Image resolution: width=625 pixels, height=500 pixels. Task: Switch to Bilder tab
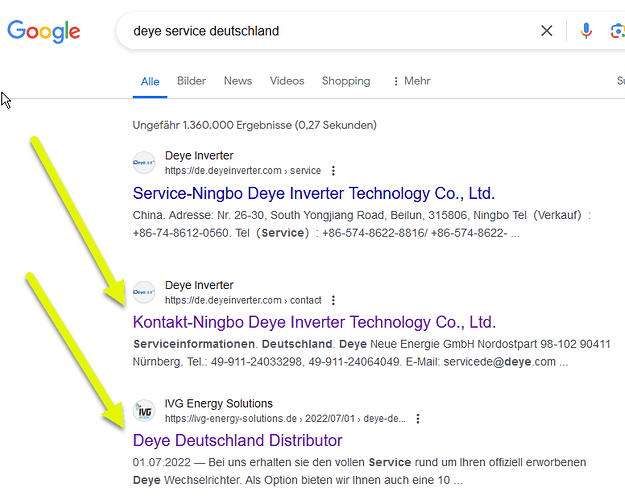pyautogui.click(x=191, y=81)
